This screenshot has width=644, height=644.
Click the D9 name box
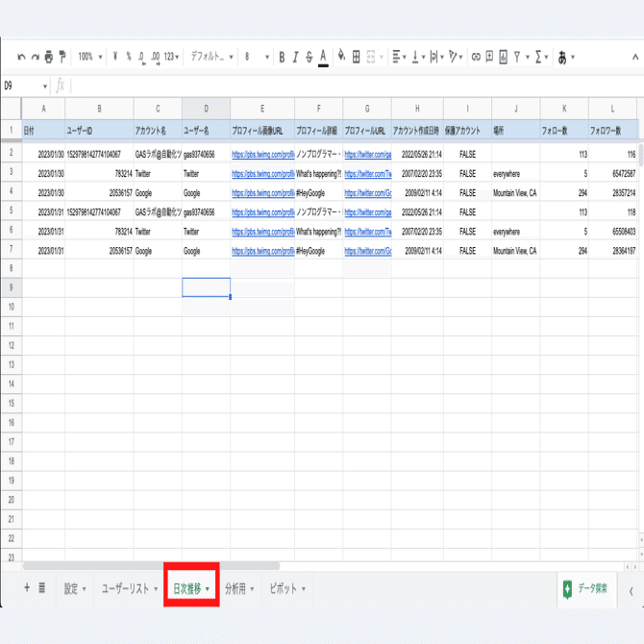point(21,86)
